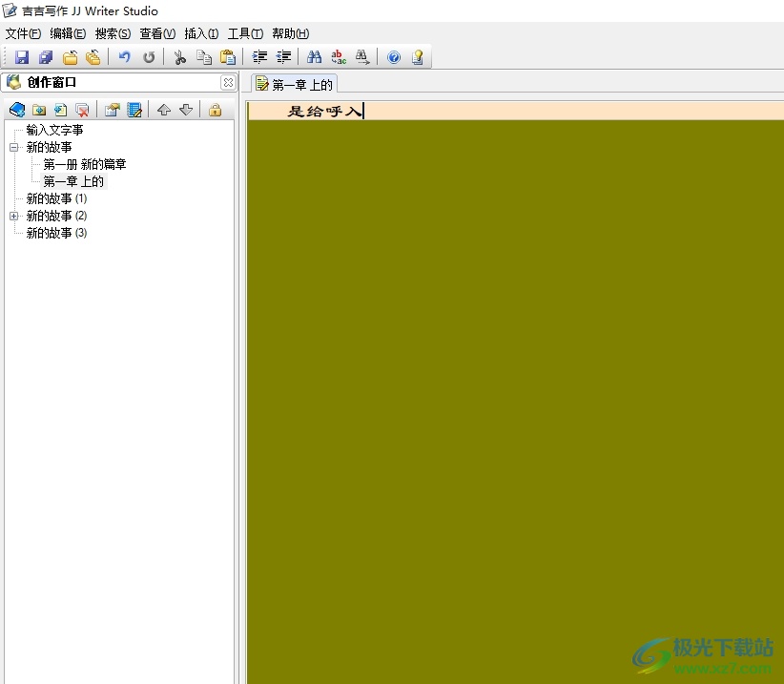Click the new folder plus icon in panel
The image size is (784, 684).
(39, 110)
